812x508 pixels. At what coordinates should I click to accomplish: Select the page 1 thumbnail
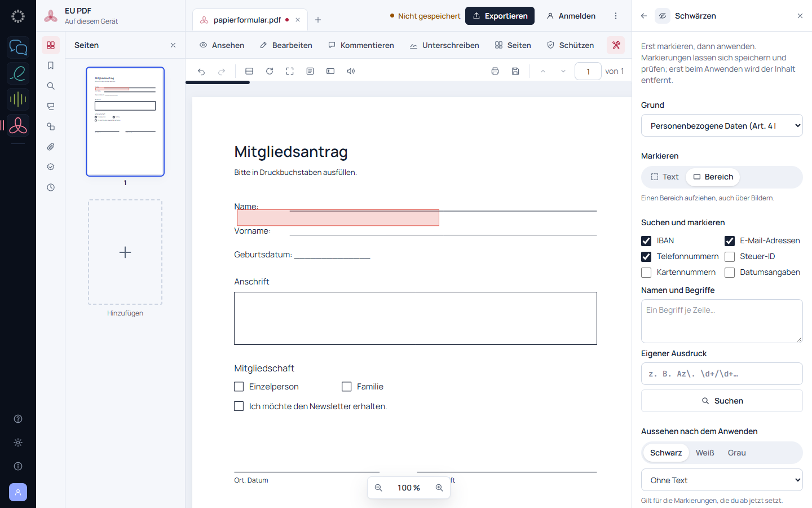pos(125,121)
